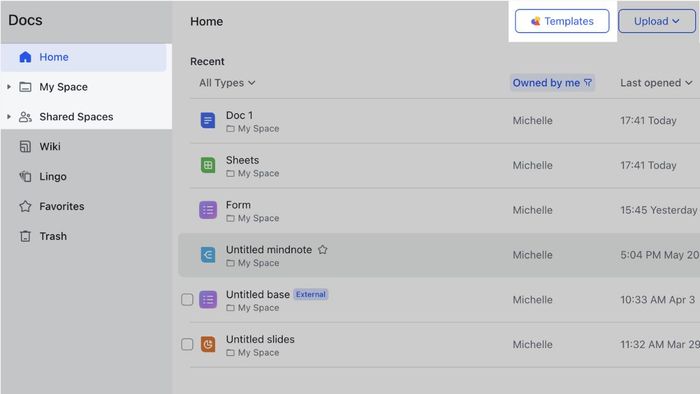This screenshot has width=700, height=394.
Task: Open the Home section in the sidebar
Action: (x=84, y=57)
